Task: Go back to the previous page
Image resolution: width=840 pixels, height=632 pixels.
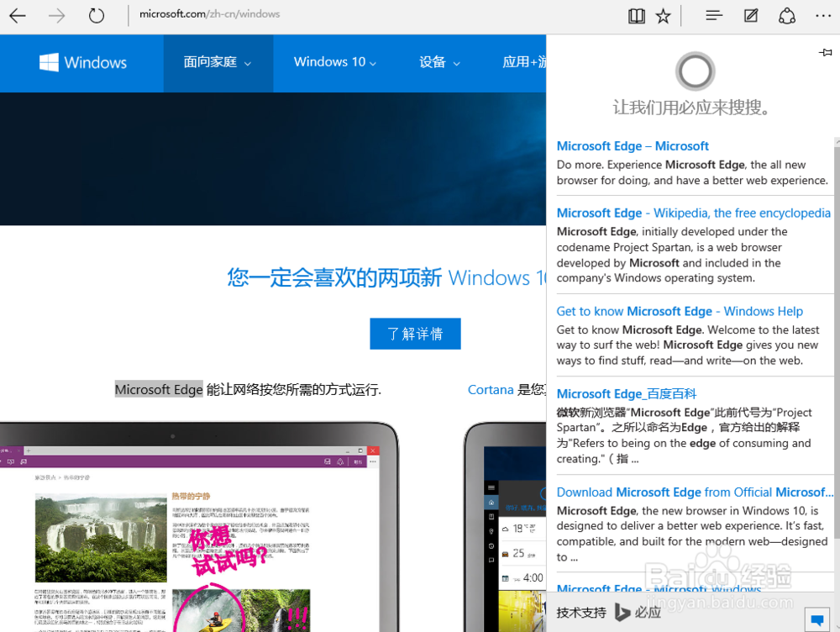Action: [18, 16]
